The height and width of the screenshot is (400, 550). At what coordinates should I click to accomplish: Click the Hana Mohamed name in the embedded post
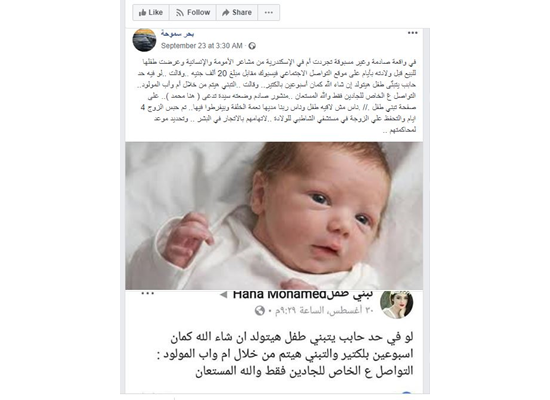[x=280, y=294]
